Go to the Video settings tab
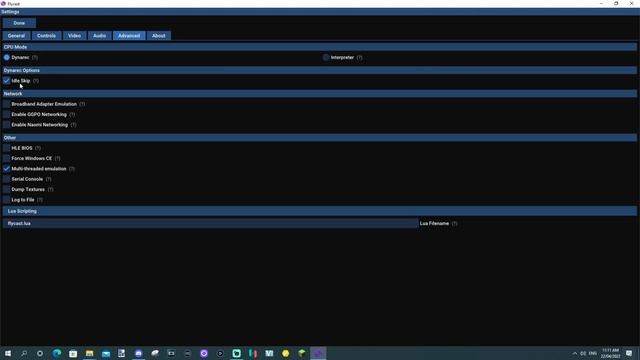640x360 pixels. 74,36
